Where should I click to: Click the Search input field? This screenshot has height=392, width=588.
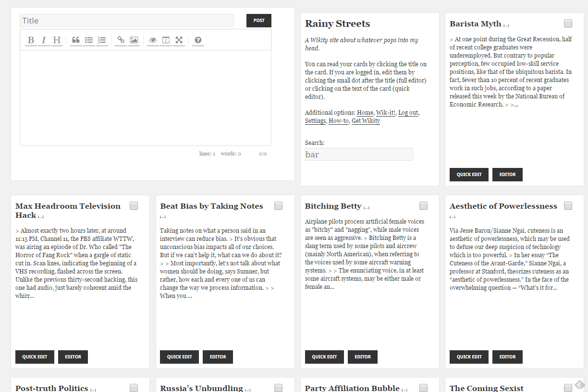pyautogui.click(x=359, y=154)
